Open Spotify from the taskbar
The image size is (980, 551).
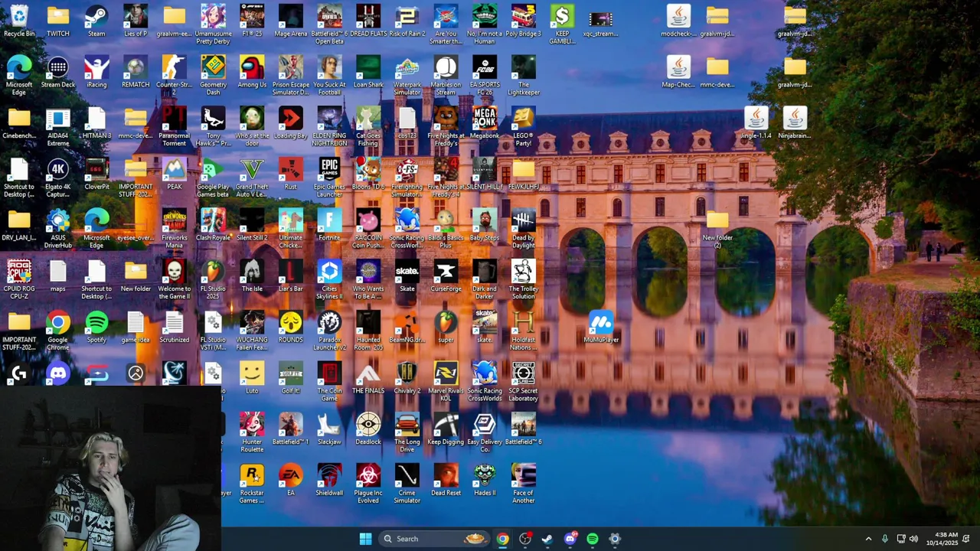coord(593,539)
